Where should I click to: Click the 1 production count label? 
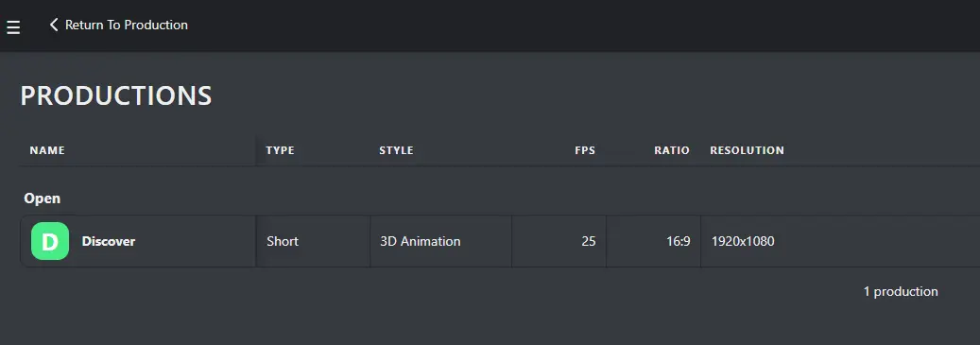pyautogui.click(x=901, y=292)
